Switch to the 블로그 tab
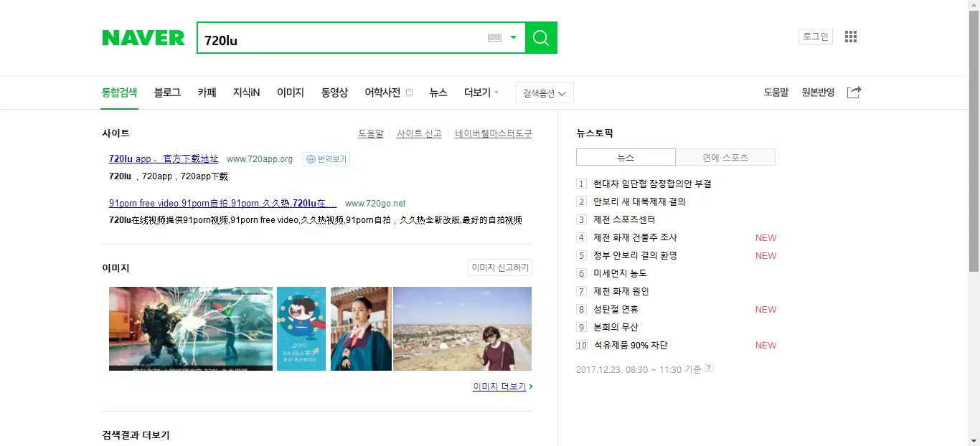The width and height of the screenshot is (980, 446). tap(167, 92)
